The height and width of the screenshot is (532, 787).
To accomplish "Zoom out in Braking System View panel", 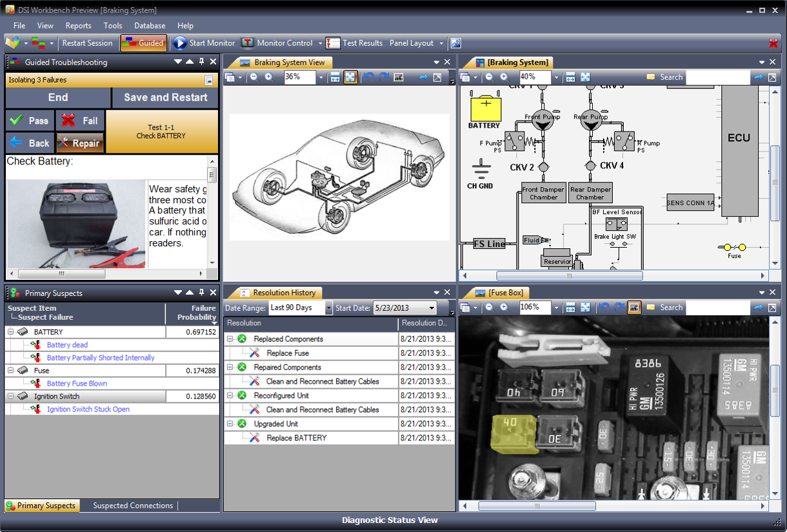I will (x=254, y=77).
